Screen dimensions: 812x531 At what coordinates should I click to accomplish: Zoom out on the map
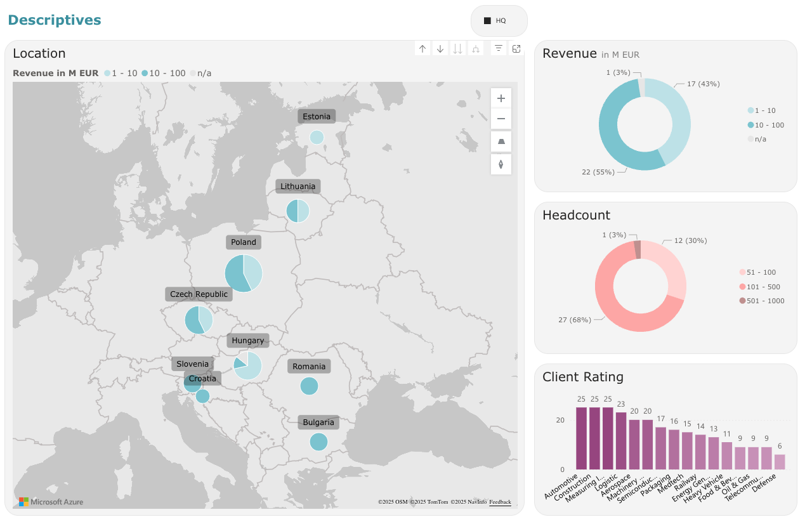point(501,119)
